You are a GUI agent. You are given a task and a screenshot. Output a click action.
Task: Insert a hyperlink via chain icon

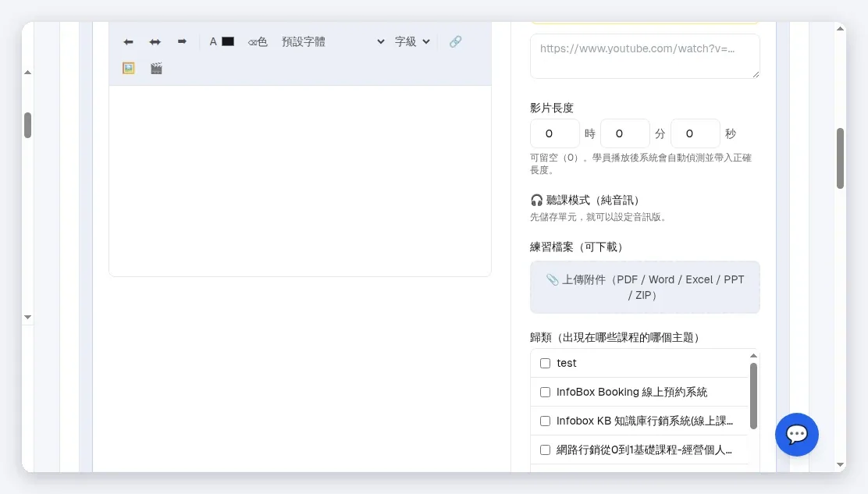pyautogui.click(x=455, y=42)
